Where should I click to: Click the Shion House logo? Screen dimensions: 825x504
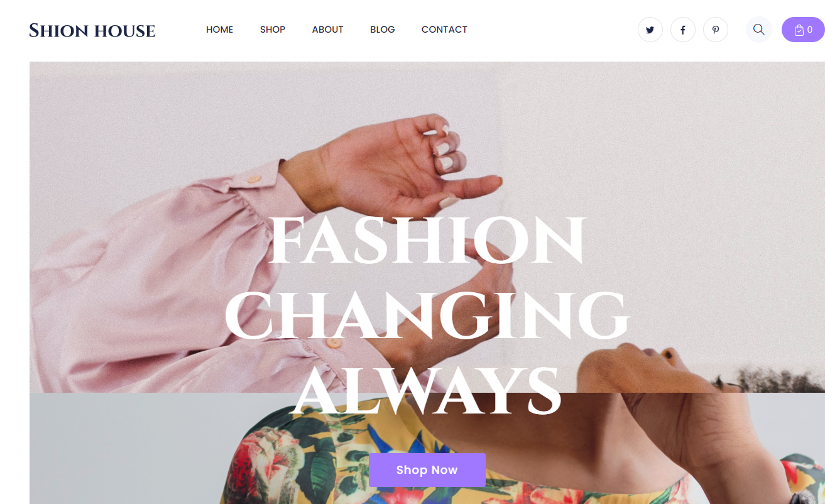pyautogui.click(x=92, y=30)
